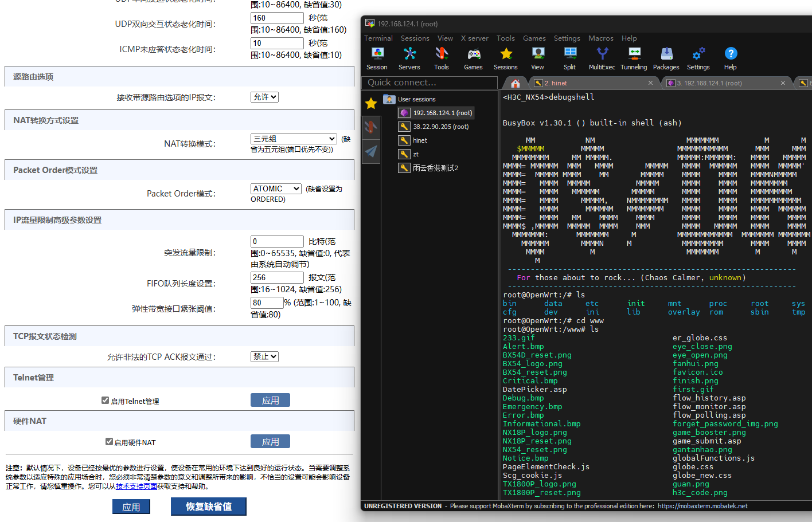
Task: Click the Split toolbar icon
Action: 570,54
